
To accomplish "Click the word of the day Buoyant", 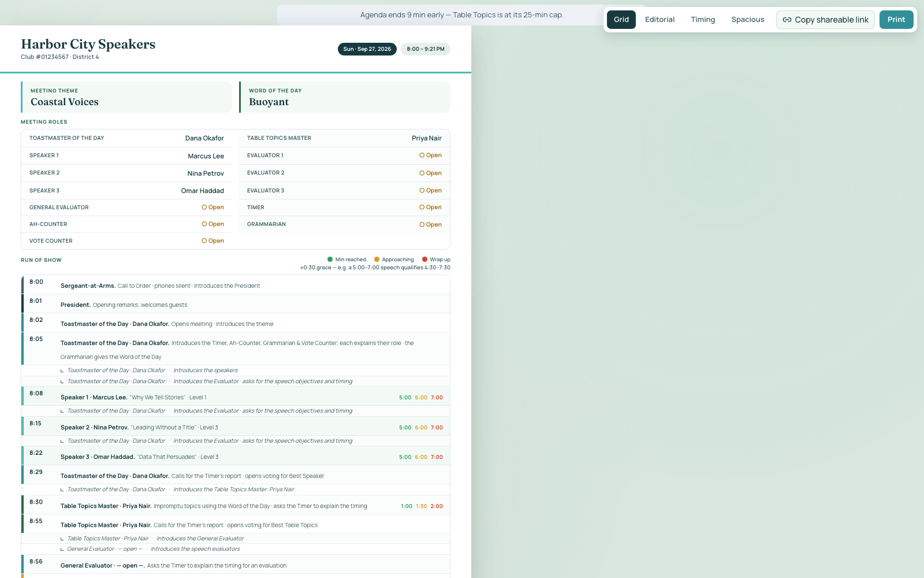I will pyautogui.click(x=269, y=102).
